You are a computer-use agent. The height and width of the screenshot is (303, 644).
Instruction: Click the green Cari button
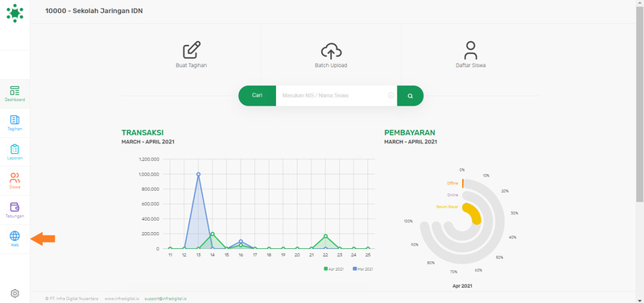[257, 95]
